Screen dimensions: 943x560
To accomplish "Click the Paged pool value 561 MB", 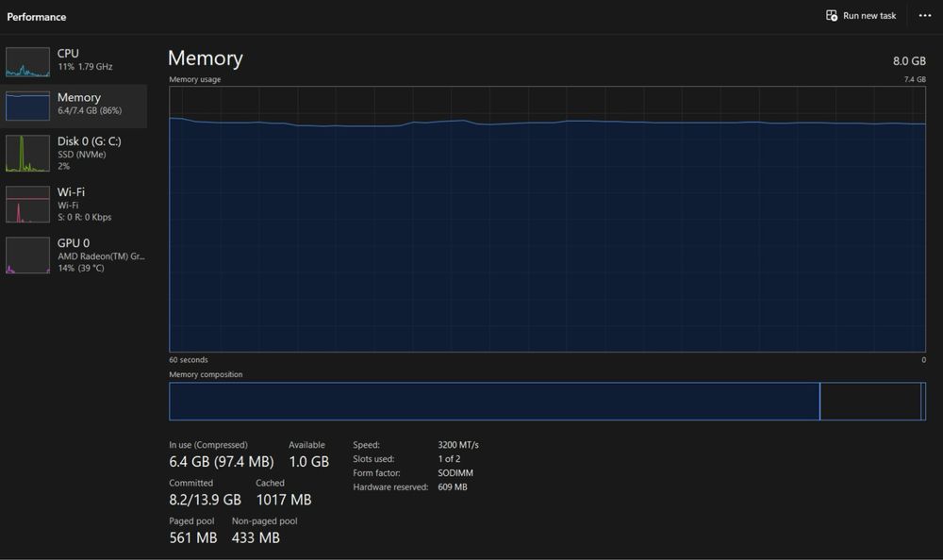I will click(193, 537).
